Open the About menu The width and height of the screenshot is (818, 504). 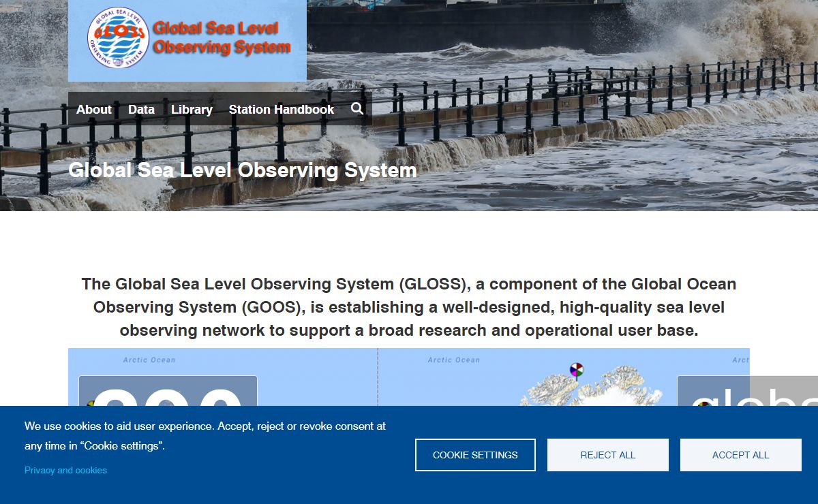(94, 109)
